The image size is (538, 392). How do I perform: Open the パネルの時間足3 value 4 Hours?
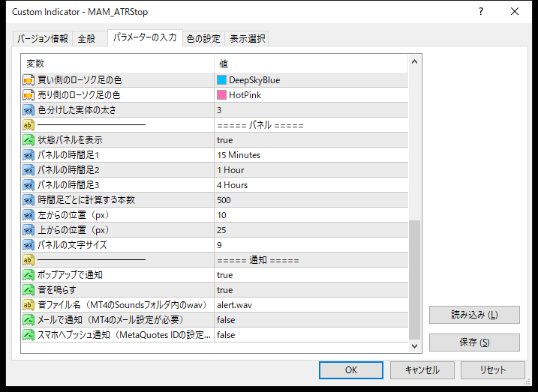311,185
